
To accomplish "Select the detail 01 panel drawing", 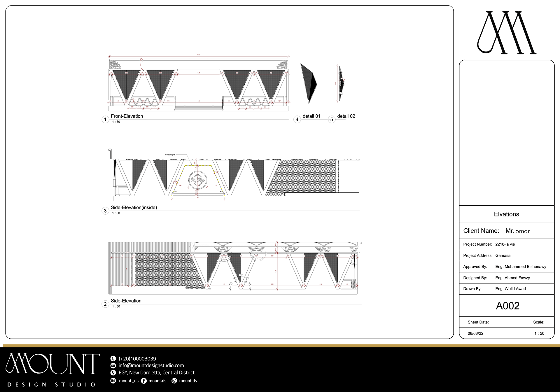I will [x=309, y=83].
